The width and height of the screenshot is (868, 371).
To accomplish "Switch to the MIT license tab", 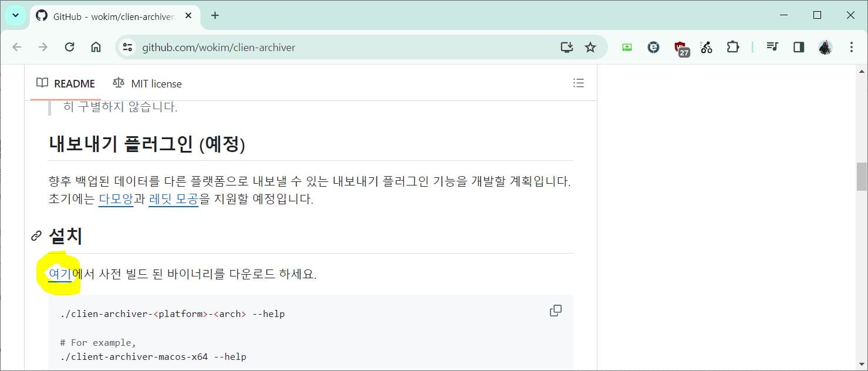I will click(147, 83).
